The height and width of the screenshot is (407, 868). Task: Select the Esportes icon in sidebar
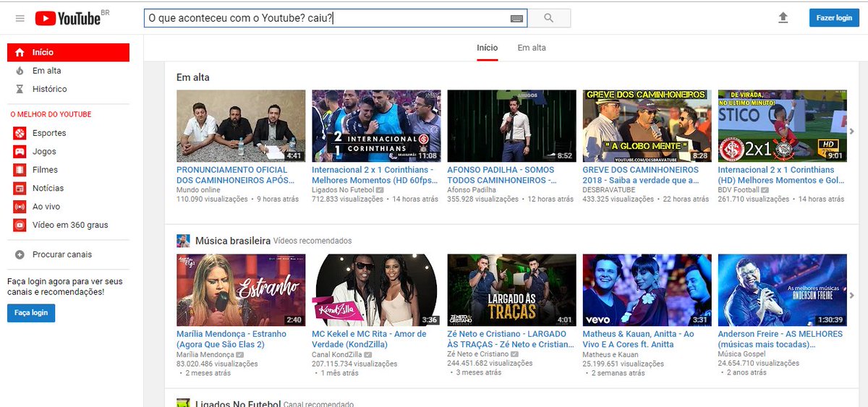20,133
